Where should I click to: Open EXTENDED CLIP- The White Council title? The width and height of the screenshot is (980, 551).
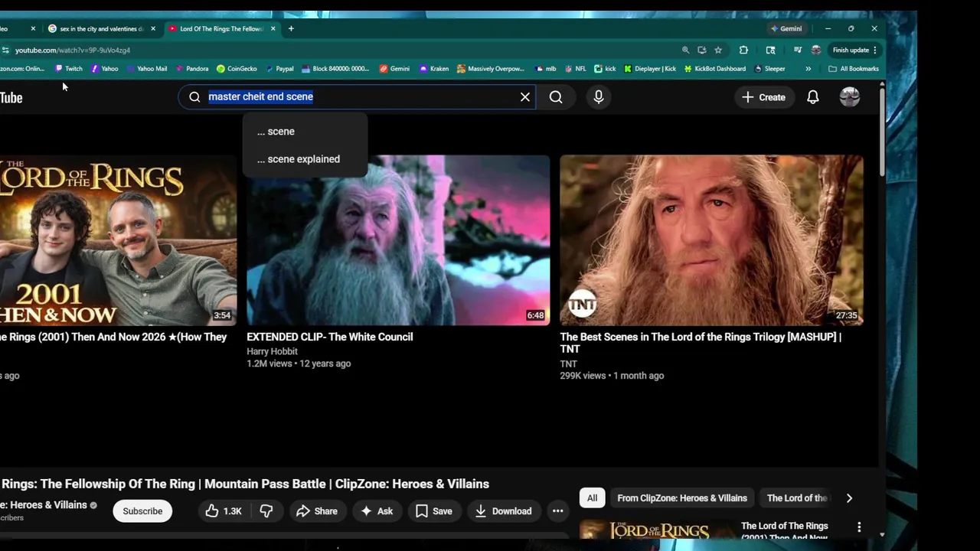coord(329,337)
